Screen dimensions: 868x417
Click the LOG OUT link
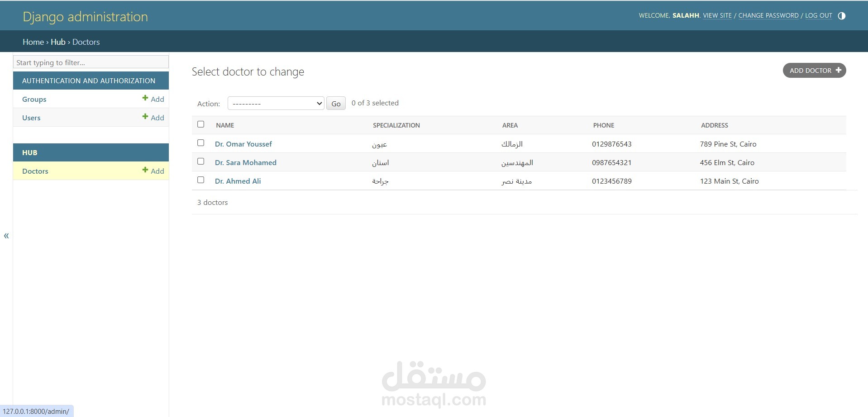[x=818, y=15]
